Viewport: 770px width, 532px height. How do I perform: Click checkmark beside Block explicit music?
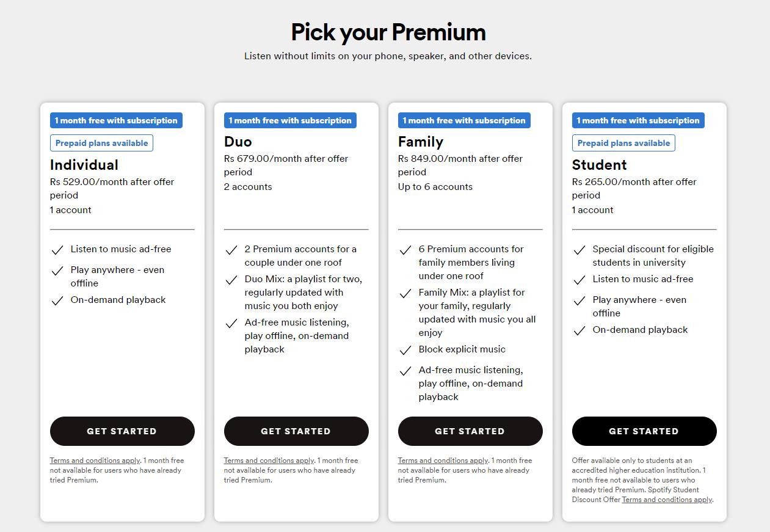click(x=405, y=350)
